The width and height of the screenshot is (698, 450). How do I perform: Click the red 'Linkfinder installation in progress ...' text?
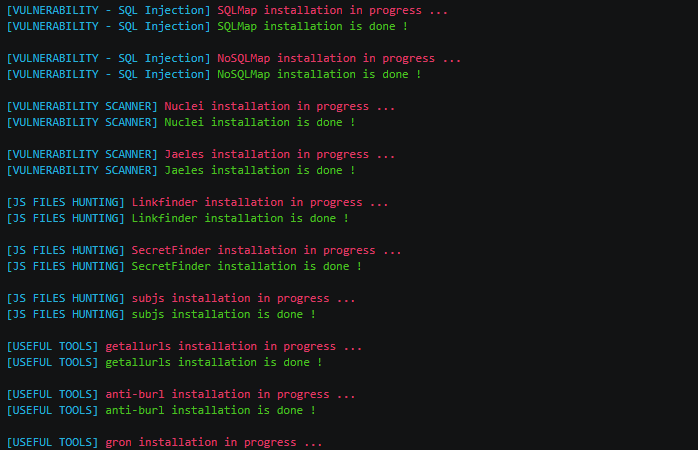260,203
